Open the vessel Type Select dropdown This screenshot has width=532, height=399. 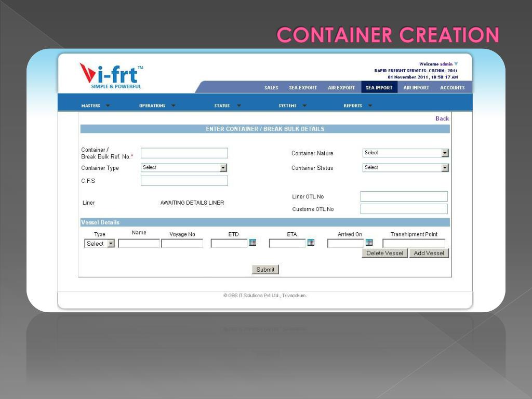click(x=99, y=244)
